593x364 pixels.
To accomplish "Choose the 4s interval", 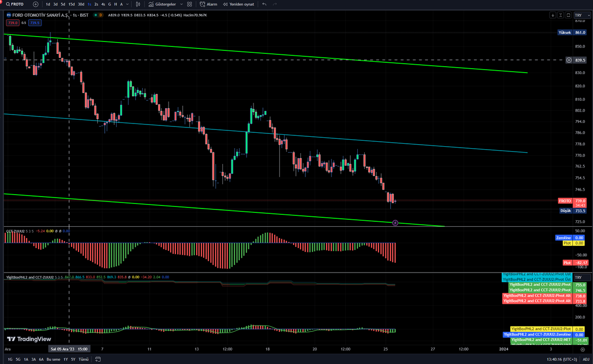I will tap(103, 4).
